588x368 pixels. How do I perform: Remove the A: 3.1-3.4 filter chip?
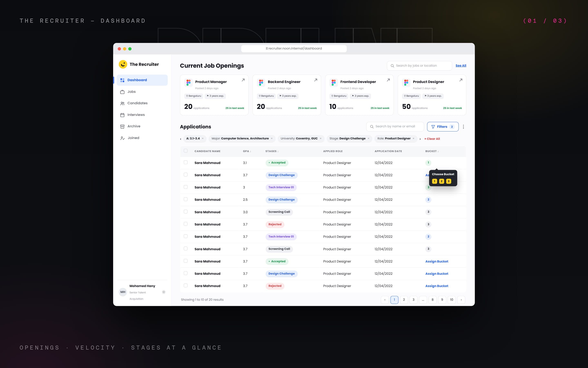pyautogui.click(x=203, y=138)
